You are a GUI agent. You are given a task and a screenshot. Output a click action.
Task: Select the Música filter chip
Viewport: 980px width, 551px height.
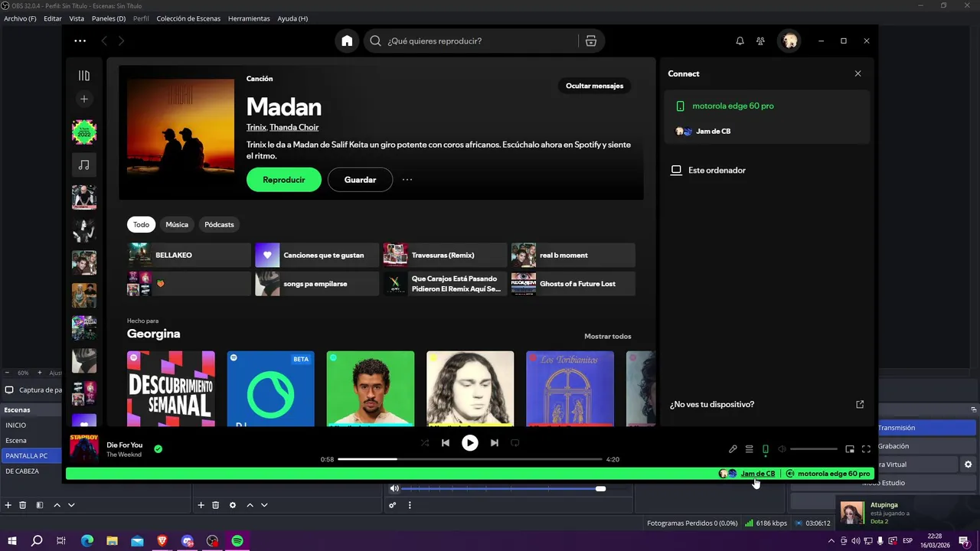tap(177, 224)
